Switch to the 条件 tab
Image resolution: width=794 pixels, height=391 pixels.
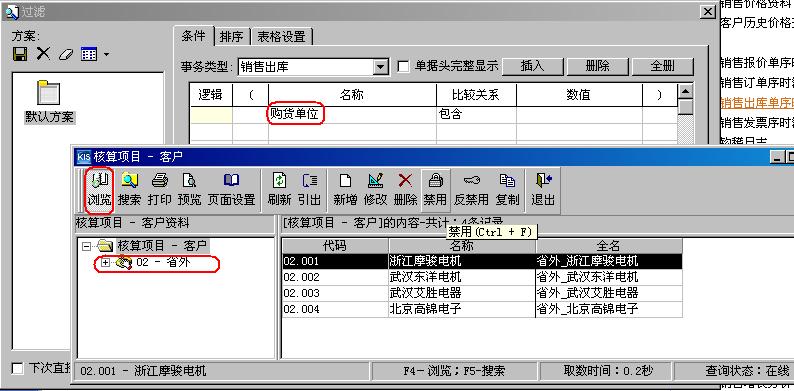[x=194, y=35]
